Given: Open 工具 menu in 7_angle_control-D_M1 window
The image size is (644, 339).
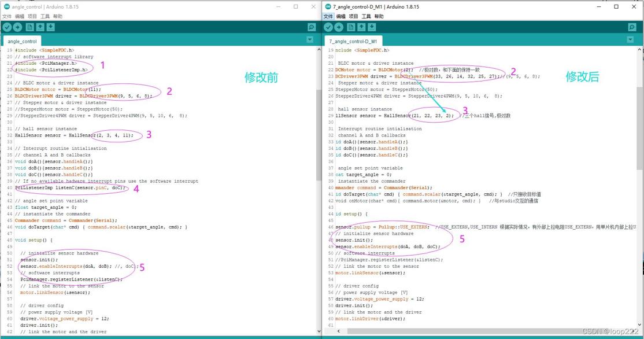Looking at the screenshot, I should tap(367, 16).
